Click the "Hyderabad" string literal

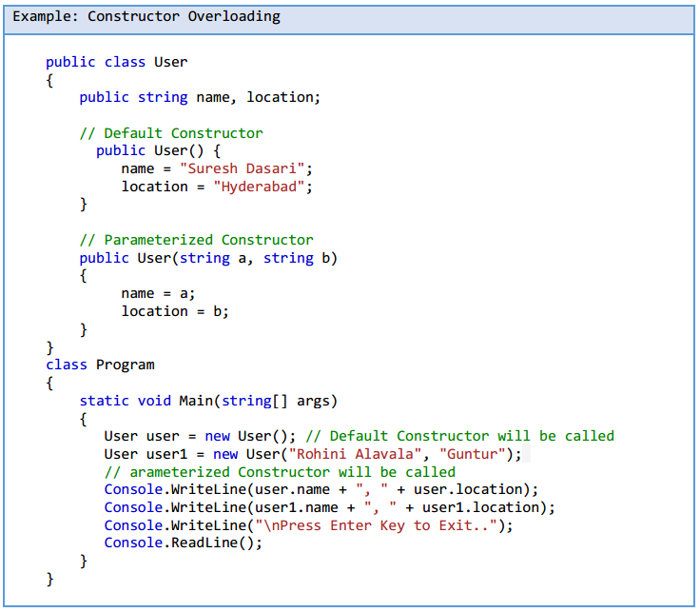click(259, 187)
